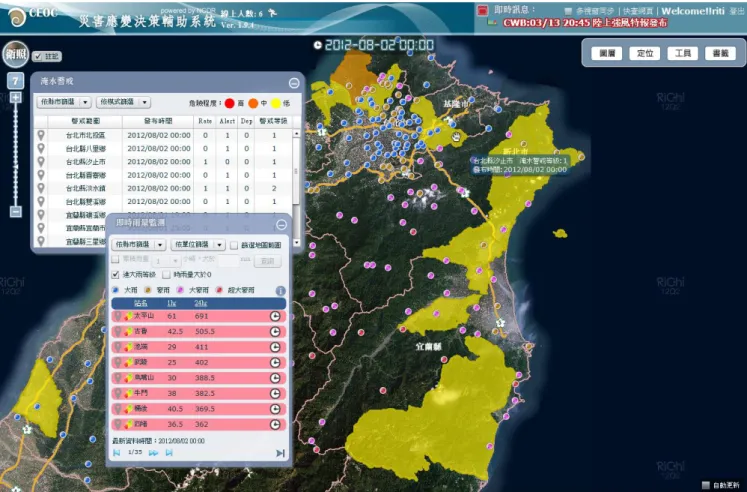
Task: Click the orange medium-danger legend swatch
Action: click(x=253, y=103)
